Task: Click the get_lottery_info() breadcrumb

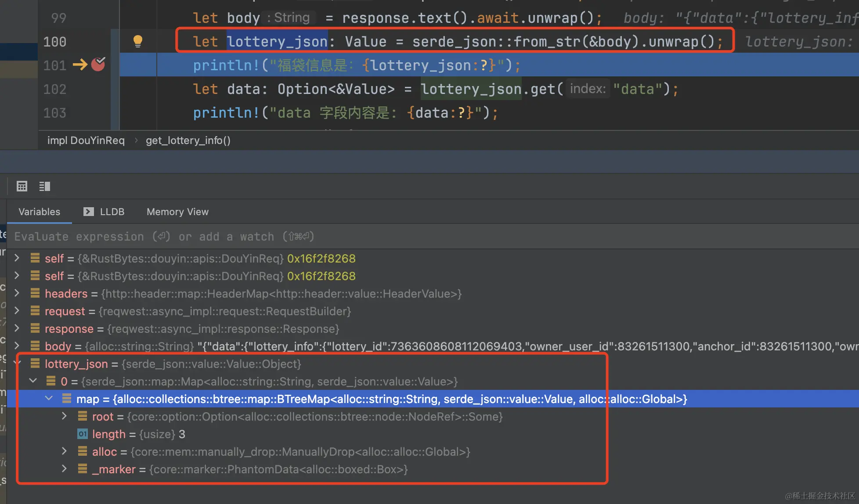Action: click(188, 140)
